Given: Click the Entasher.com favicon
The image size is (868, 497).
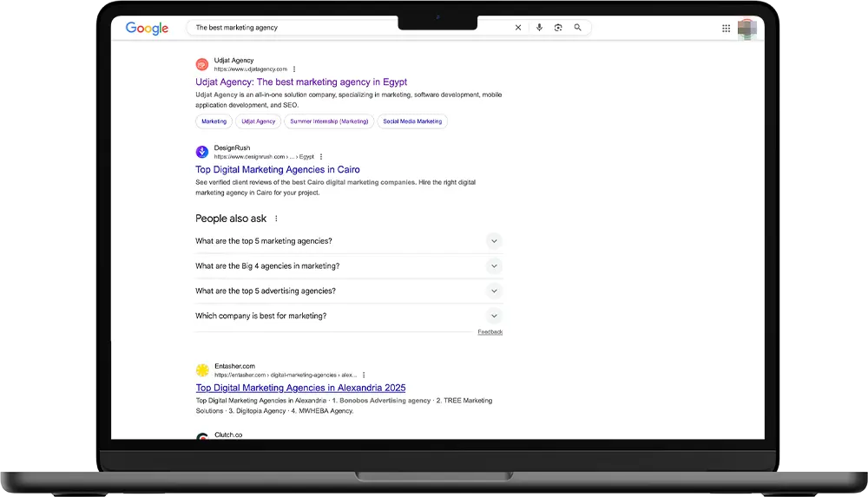Looking at the screenshot, I should 202,369.
